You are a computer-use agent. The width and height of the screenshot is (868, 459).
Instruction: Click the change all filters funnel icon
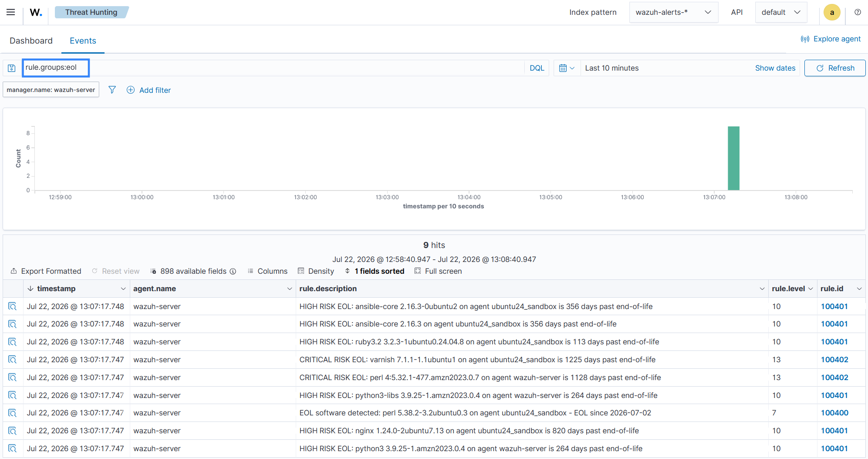pyautogui.click(x=112, y=90)
